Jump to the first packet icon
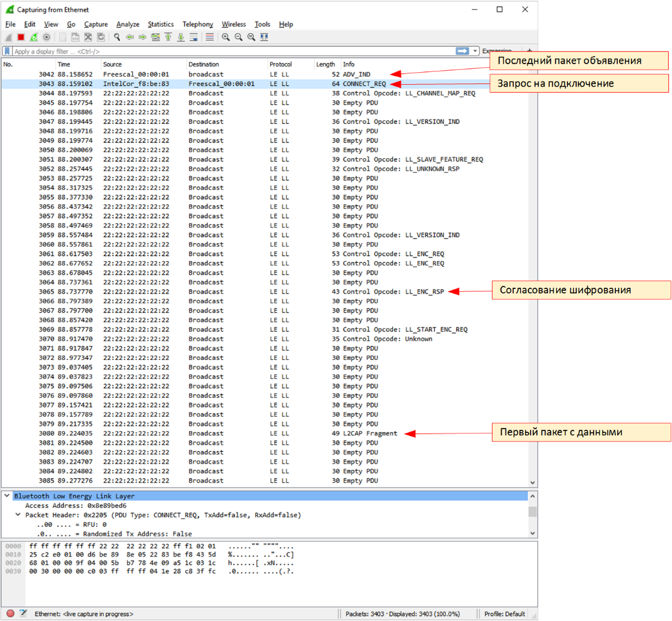The width and height of the screenshot is (672, 621). (168, 37)
